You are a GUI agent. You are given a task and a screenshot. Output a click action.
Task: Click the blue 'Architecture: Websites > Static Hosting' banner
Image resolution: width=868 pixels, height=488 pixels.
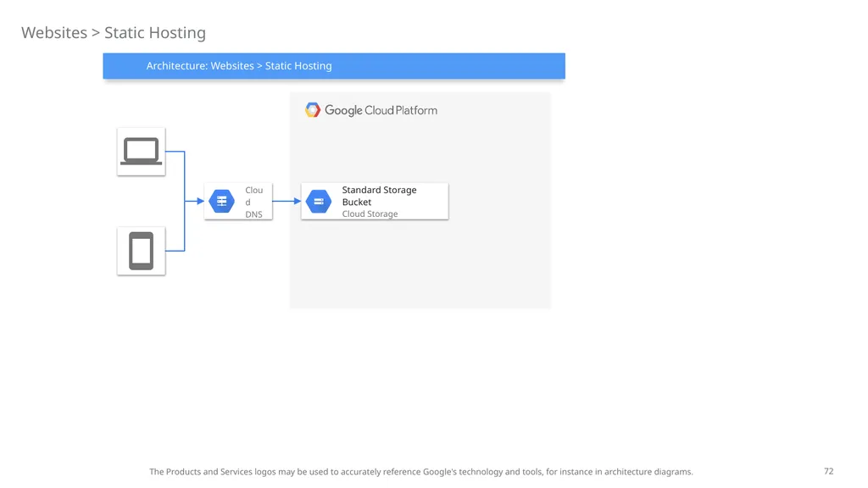click(334, 66)
